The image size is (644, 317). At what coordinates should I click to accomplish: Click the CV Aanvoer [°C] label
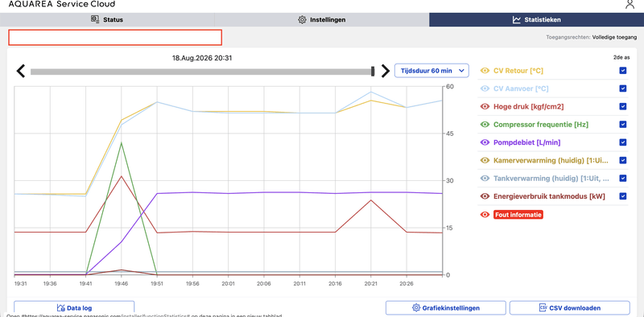coord(521,89)
